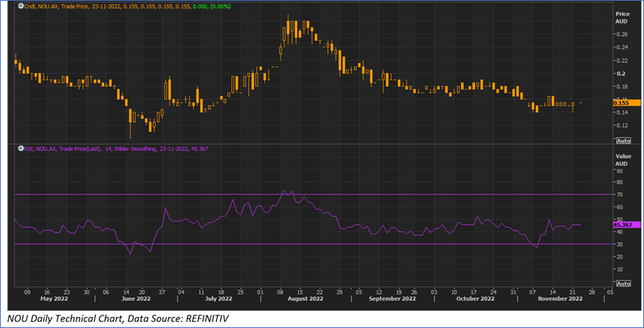644x328 pixels.
Task: Click the 70 RSI axis label
Action: coord(619,195)
